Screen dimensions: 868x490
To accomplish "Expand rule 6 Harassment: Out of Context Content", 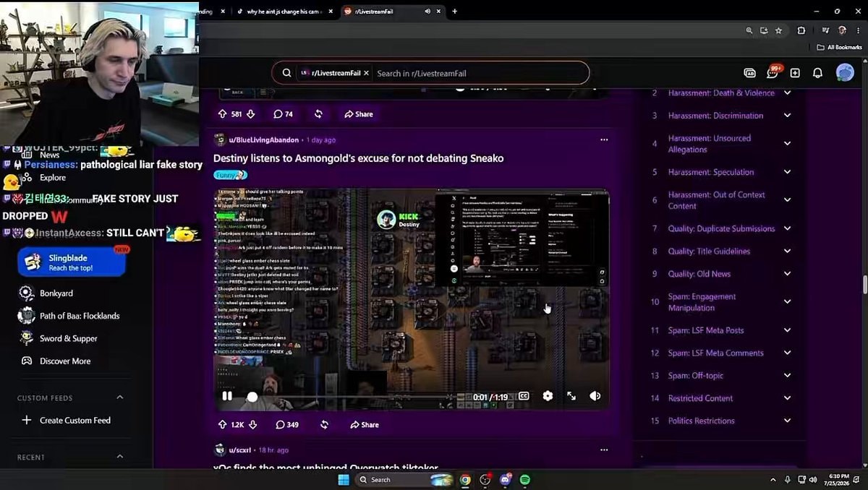I will [787, 200].
